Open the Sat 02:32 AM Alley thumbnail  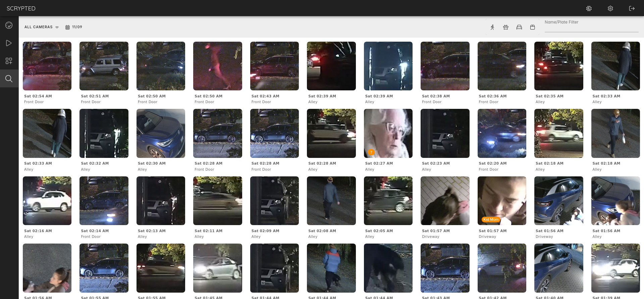pyautogui.click(x=104, y=133)
